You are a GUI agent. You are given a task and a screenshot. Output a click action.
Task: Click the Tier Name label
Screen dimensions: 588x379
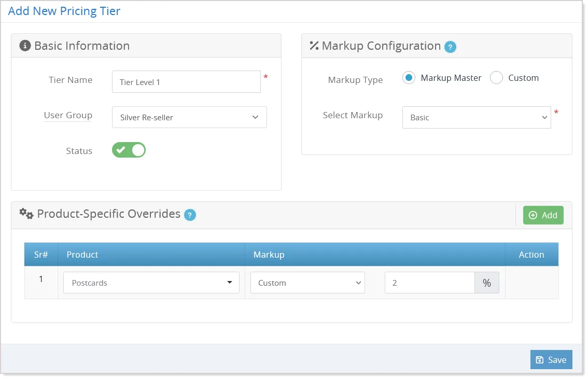71,80
